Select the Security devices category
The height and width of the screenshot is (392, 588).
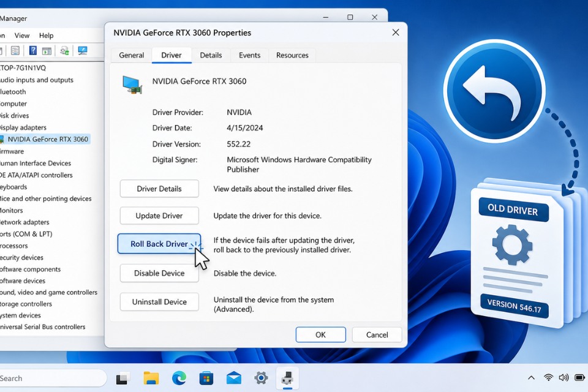22,257
